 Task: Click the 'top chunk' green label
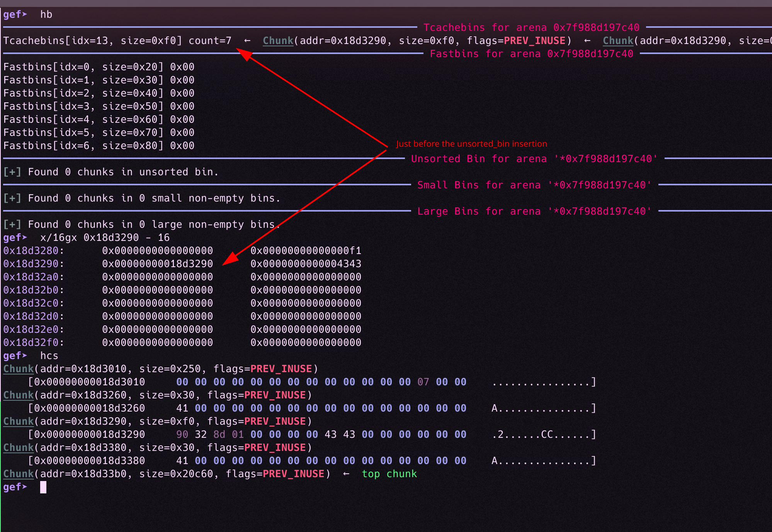click(389, 474)
